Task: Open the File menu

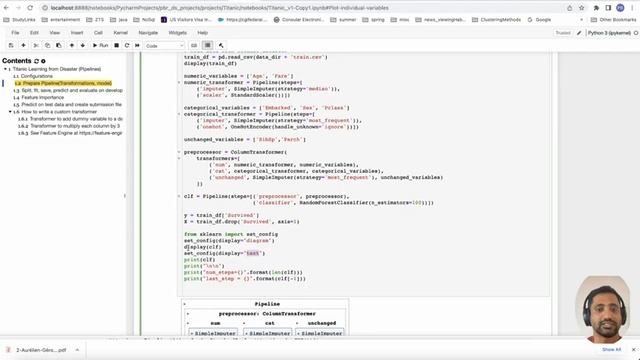Action: 15,33
